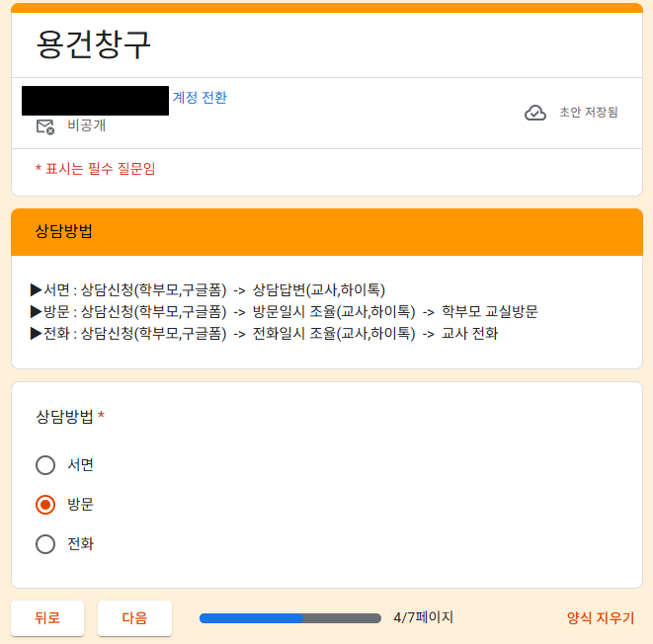Click the cloud draft-saved icon
Image resolution: width=653 pixels, height=644 pixels.
click(535, 113)
